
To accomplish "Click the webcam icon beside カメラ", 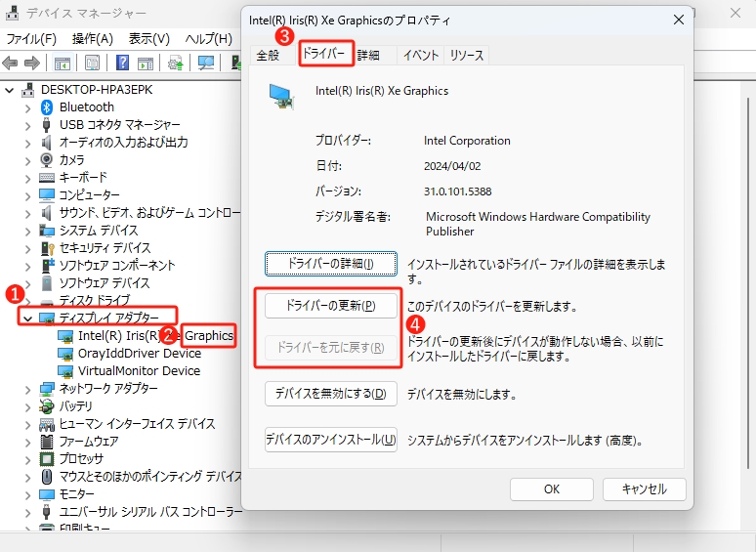I will tap(46, 159).
